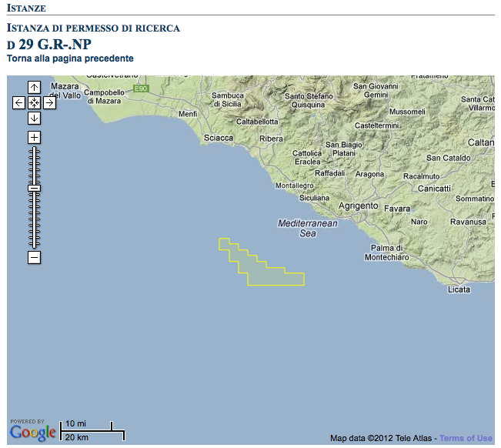Open the Torna alla pagina precedente link

[70, 59]
